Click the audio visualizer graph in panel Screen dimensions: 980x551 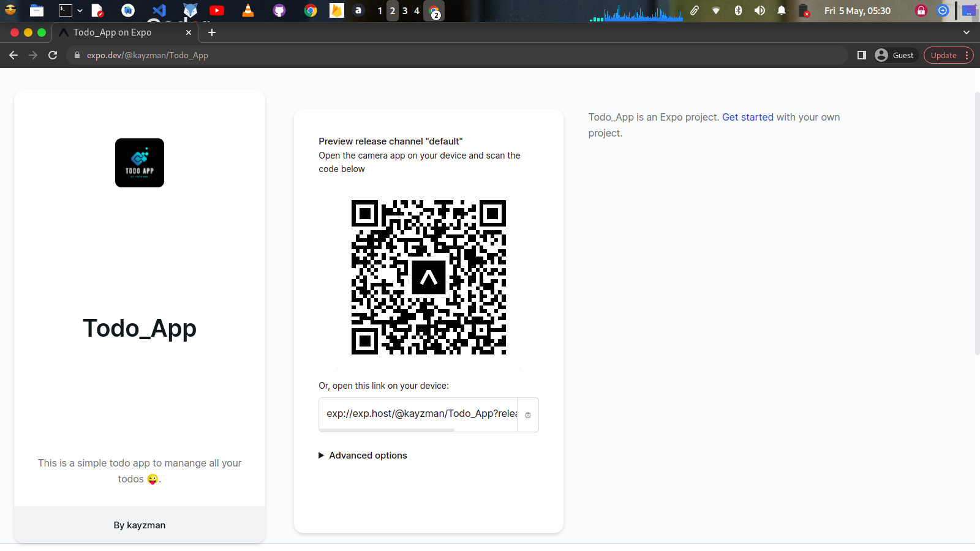[x=636, y=12]
